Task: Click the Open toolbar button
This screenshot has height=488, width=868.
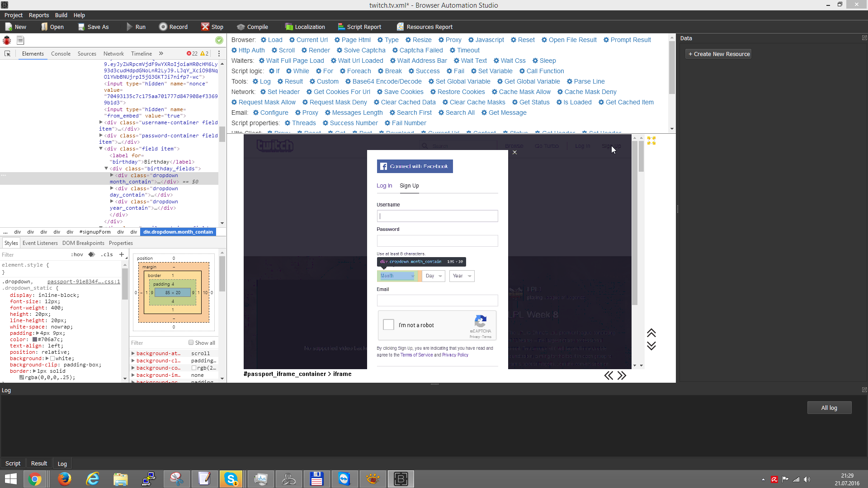Action: pyautogui.click(x=52, y=27)
